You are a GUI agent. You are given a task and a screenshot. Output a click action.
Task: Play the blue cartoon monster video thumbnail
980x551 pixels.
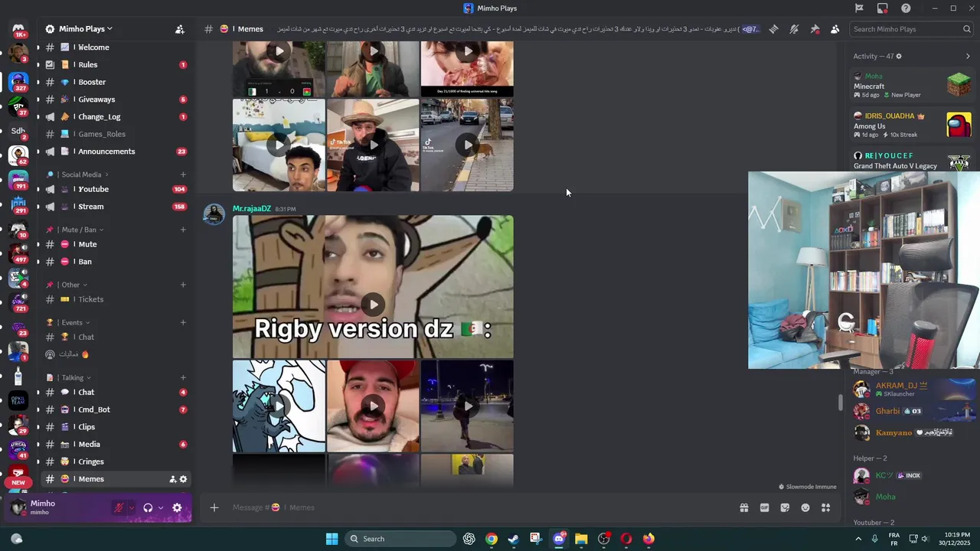(279, 406)
